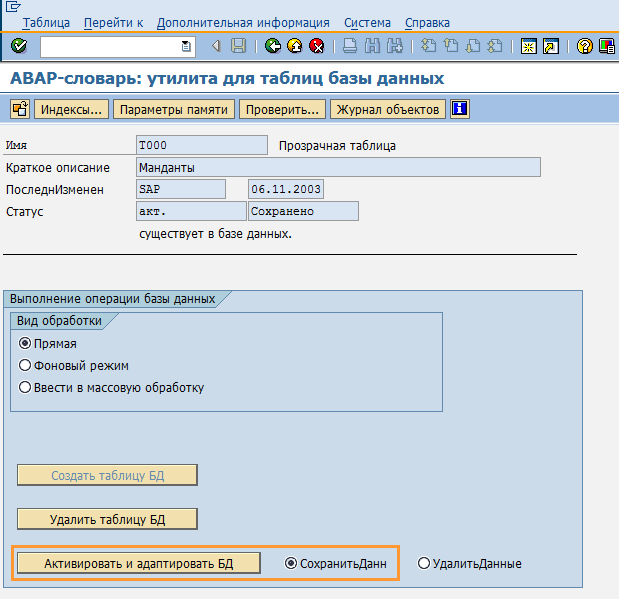Choose Ввести в массовую обработку option
This screenshot has height=599, width=619.
[26, 387]
